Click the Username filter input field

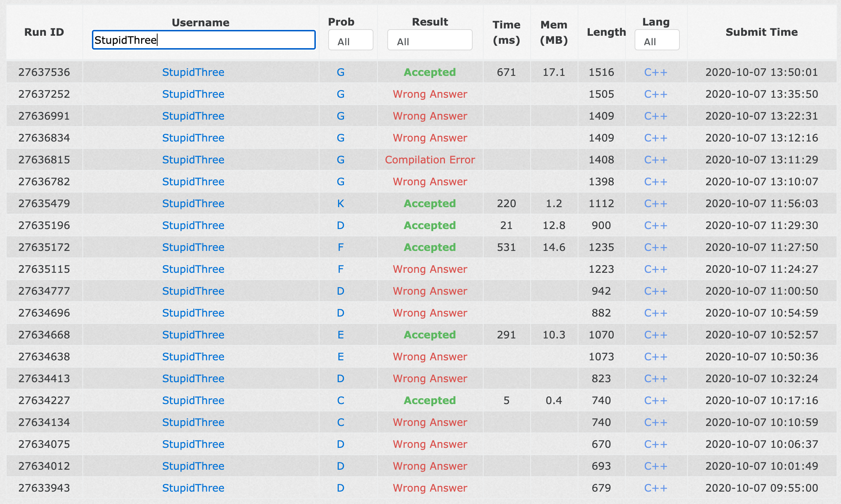pos(204,40)
